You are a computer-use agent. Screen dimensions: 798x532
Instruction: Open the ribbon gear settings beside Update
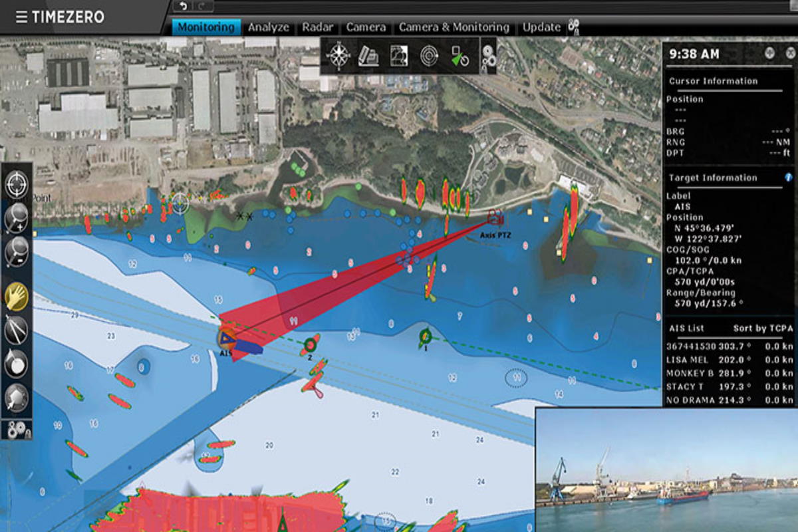573,27
